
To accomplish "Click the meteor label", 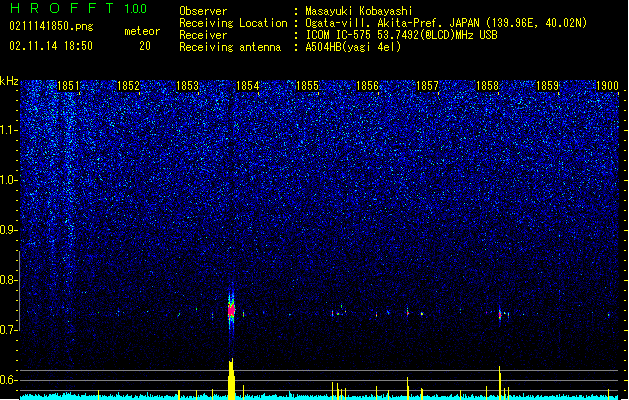I will [x=142, y=31].
